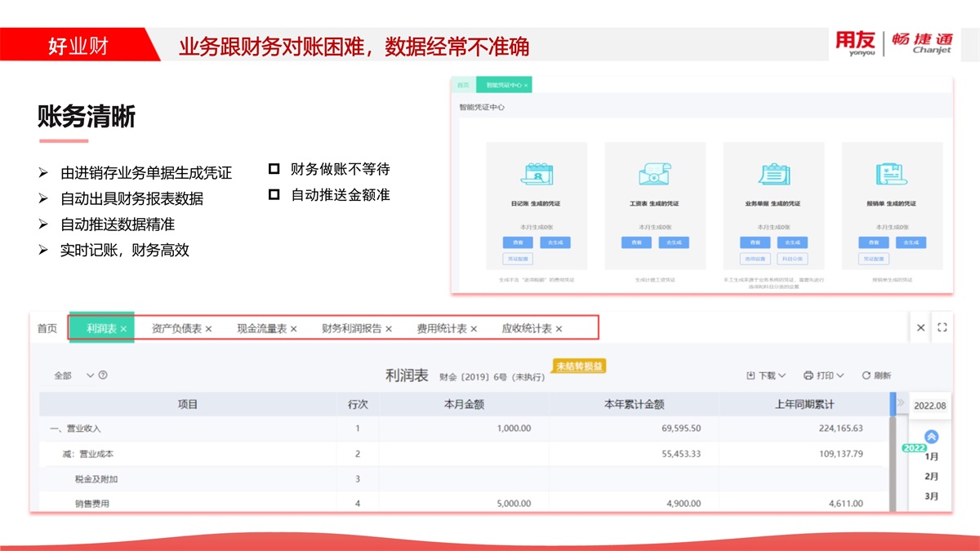Click the table's vertical scrollbar
Screen dimensions: 980x551
892,457
